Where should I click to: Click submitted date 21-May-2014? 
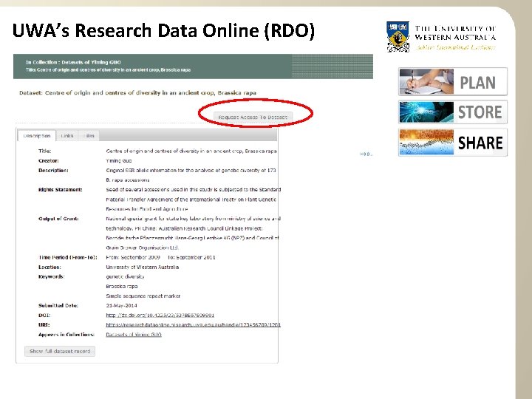pyautogui.click(x=121, y=305)
